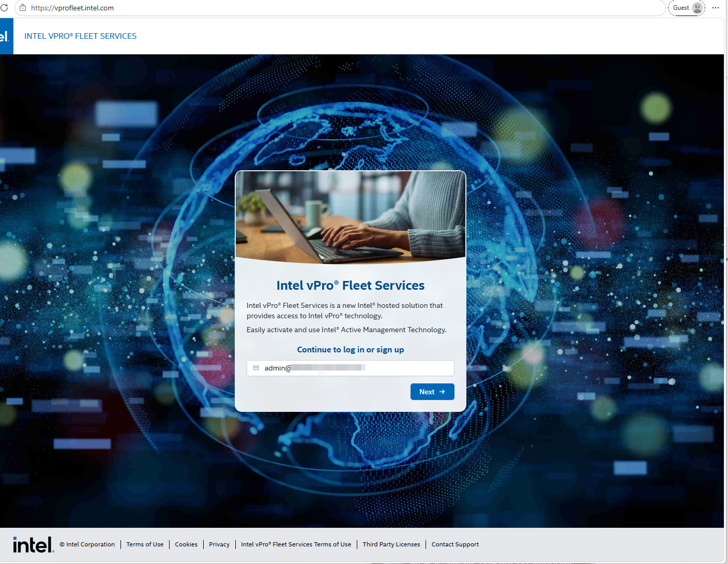Click the email input field with admin@

[351, 368]
